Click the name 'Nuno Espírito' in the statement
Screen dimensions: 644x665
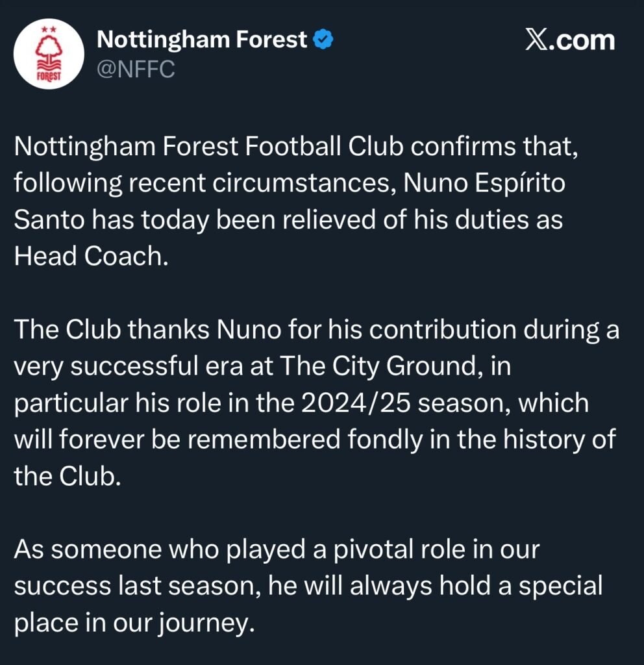(484, 184)
